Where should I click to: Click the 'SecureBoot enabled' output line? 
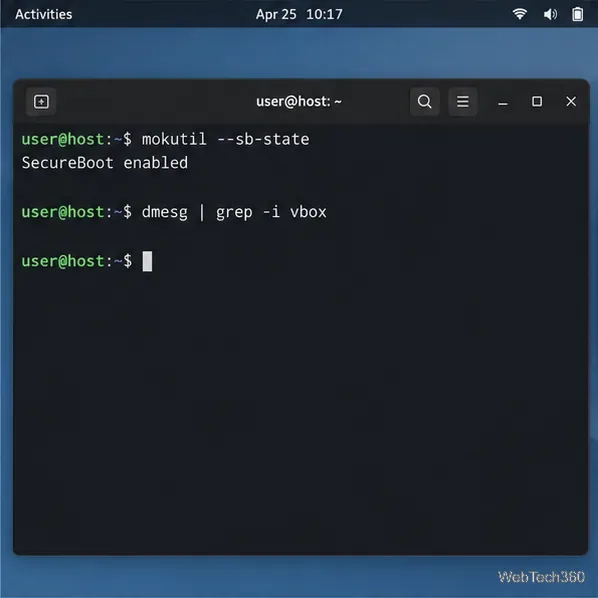coord(104,163)
